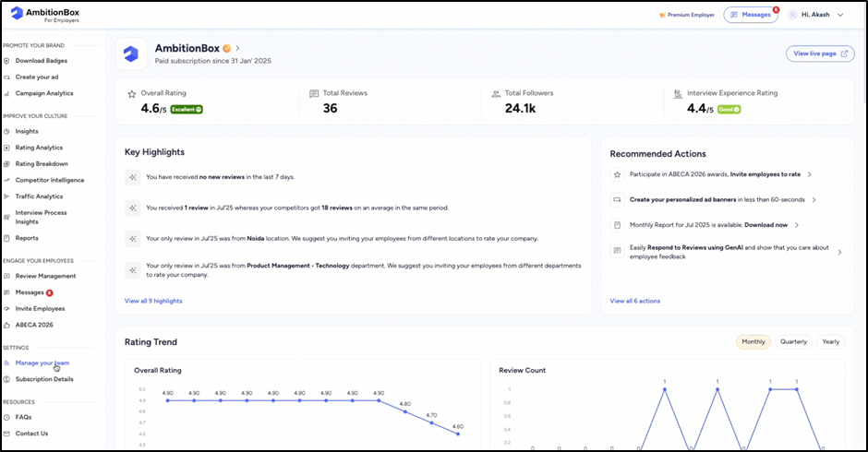Open Subscription Details settings
Image resolution: width=868 pixels, height=452 pixels.
(x=43, y=379)
